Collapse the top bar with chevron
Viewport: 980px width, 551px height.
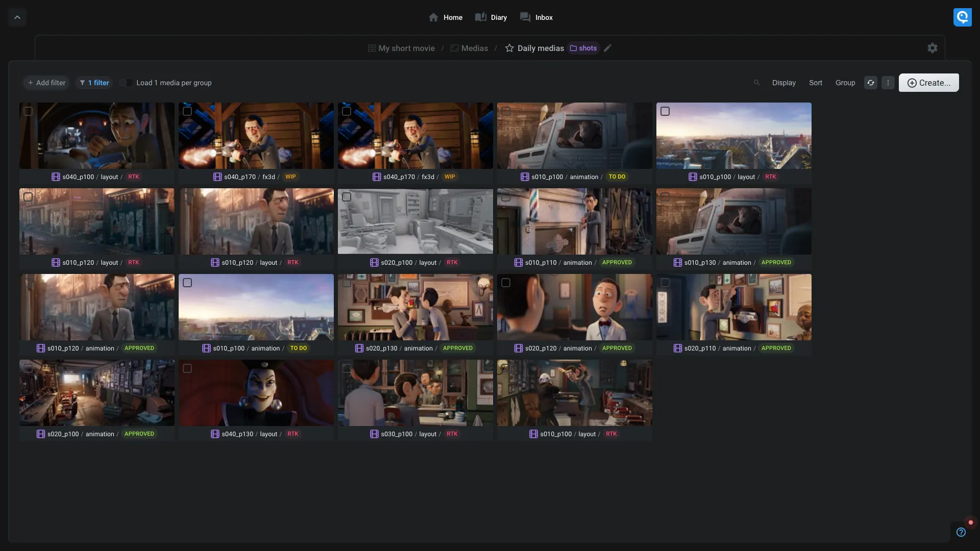17,17
